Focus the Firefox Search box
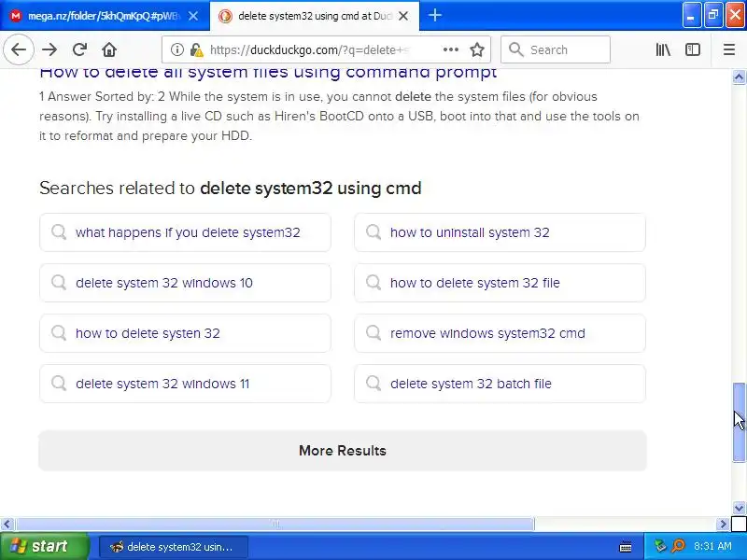The image size is (747, 560). (x=556, y=49)
